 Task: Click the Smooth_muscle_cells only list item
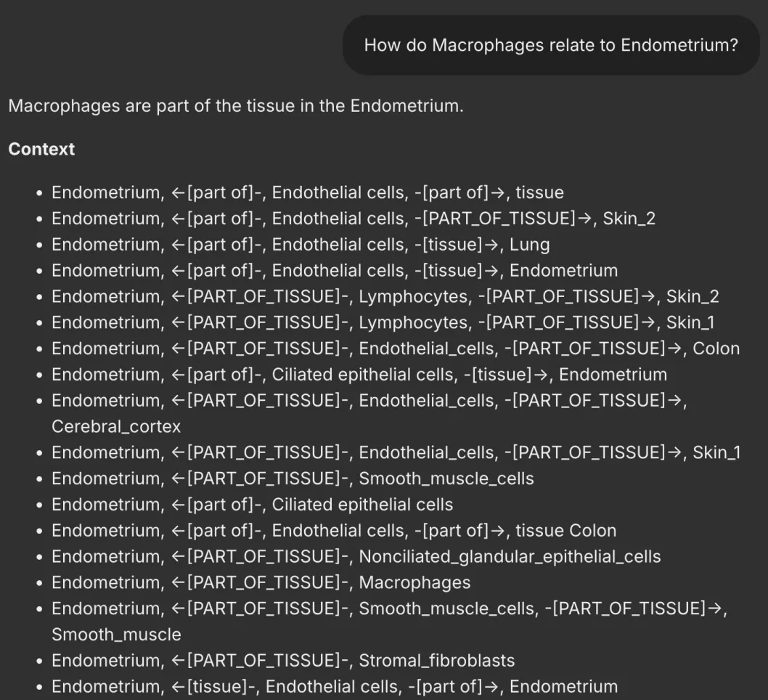pyautogui.click(x=292, y=479)
